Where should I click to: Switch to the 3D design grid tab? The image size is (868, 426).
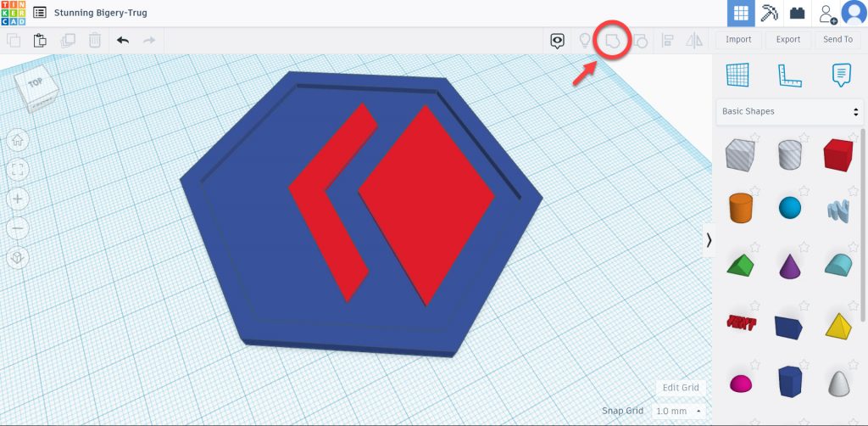[x=741, y=14]
